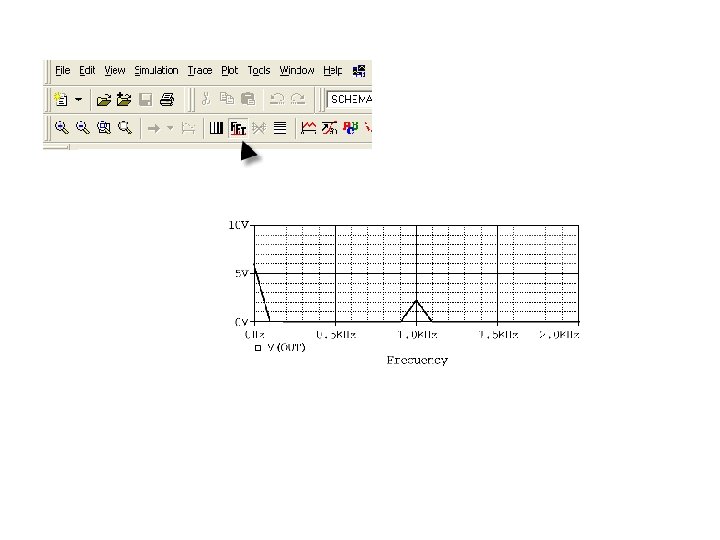Click the Cut scissors icon
Image resolution: width=720 pixels, height=540 pixels.
point(206,99)
